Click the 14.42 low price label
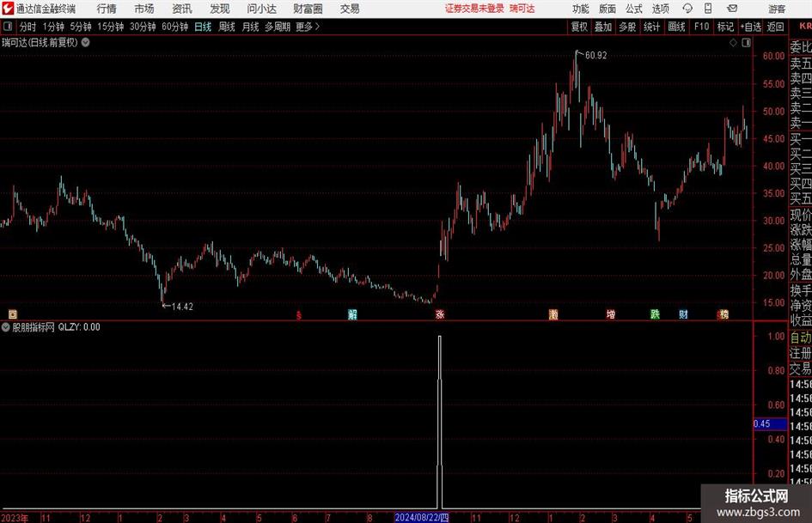Image resolution: width=812 pixels, height=523 pixels. pos(182,307)
